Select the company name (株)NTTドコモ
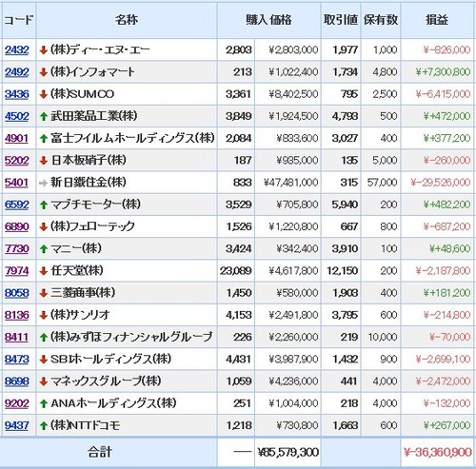This screenshot has width=476, height=469. click(85, 425)
